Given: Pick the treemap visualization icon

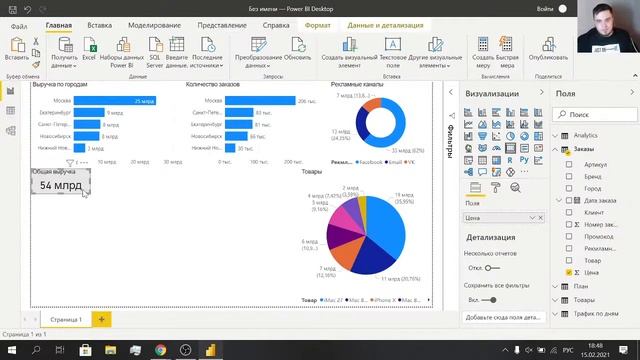Looking at the screenshot, I should tap(538, 136).
